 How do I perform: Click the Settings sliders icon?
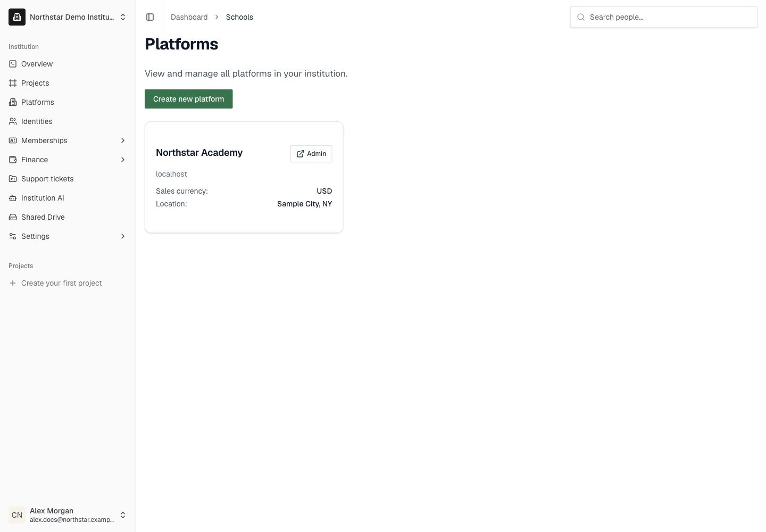tap(13, 236)
